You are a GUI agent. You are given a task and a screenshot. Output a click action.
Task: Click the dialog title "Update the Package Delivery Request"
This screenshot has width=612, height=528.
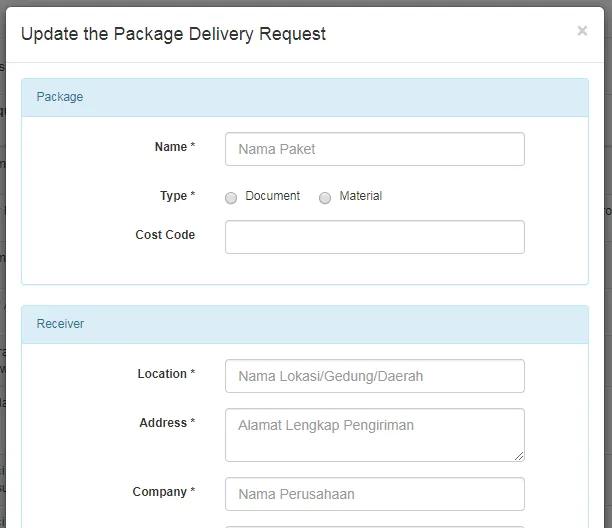pyautogui.click(x=173, y=34)
